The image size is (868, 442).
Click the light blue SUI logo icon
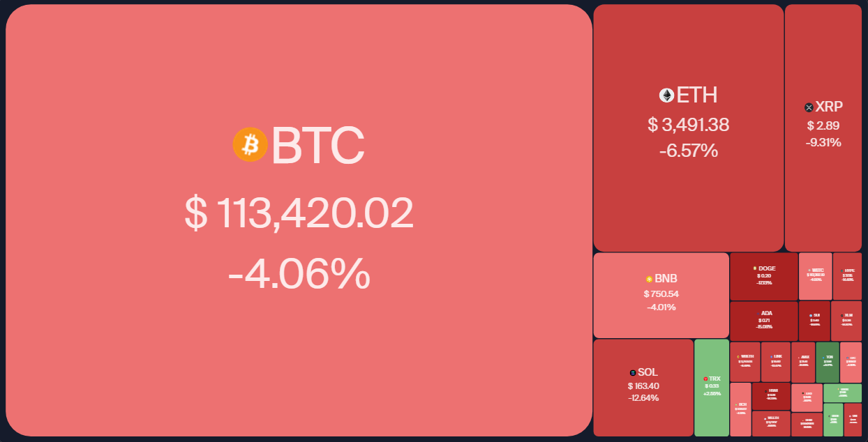[811, 315]
